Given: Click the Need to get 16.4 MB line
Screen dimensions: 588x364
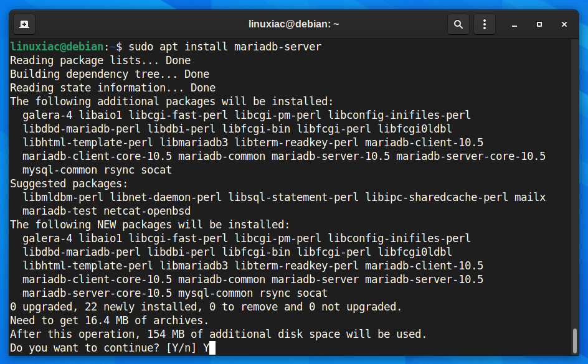Looking at the screenshot, I should [x=109, y=320].
